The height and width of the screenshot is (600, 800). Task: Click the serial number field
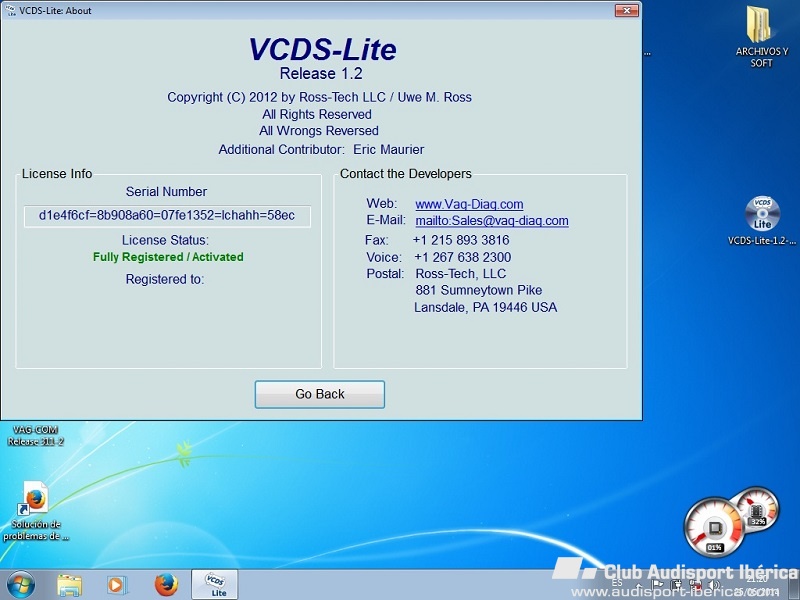pyautogui.click(x=167, y=216)
